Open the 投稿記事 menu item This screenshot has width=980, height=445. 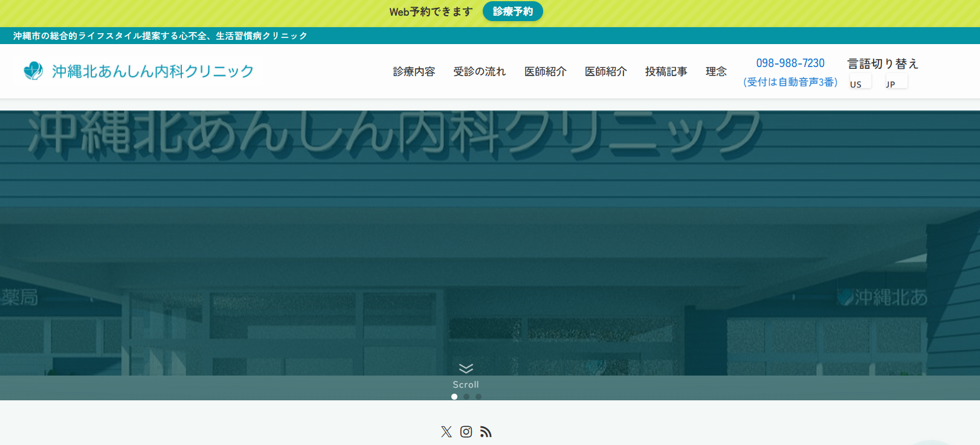tap(666, 71)
